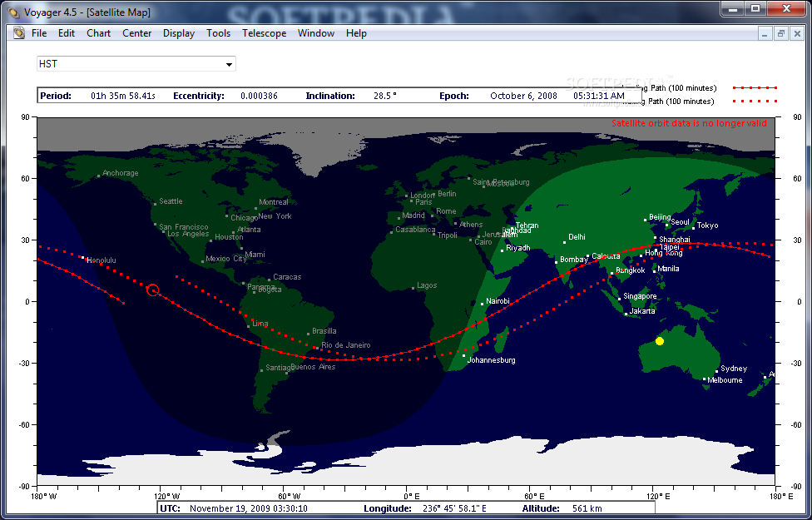Click the New York city label
The height and width of the screenshot is (520, 812).
click(x=275, y=216)
